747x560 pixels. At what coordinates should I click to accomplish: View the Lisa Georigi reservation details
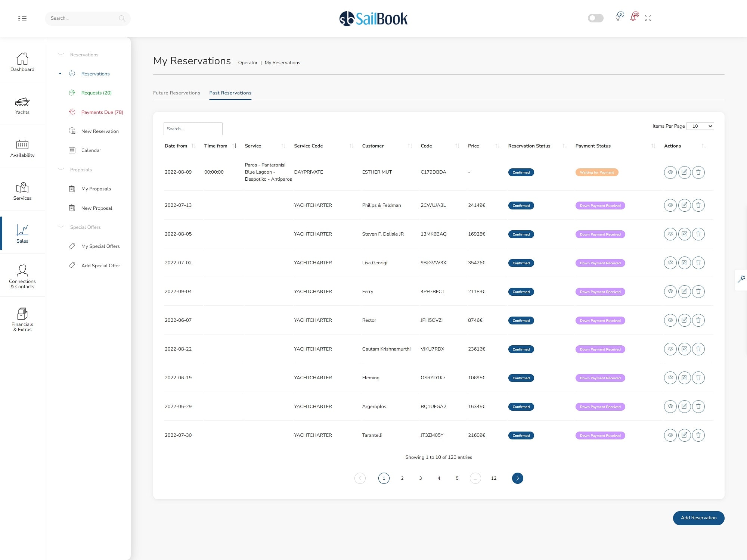(670, 262)
